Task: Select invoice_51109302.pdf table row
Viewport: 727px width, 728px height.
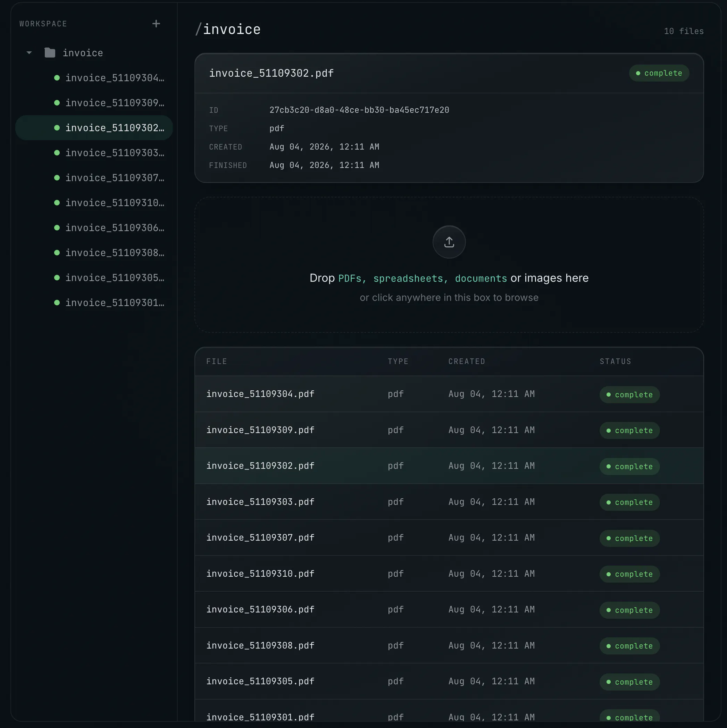Action: tap(449, 466)
